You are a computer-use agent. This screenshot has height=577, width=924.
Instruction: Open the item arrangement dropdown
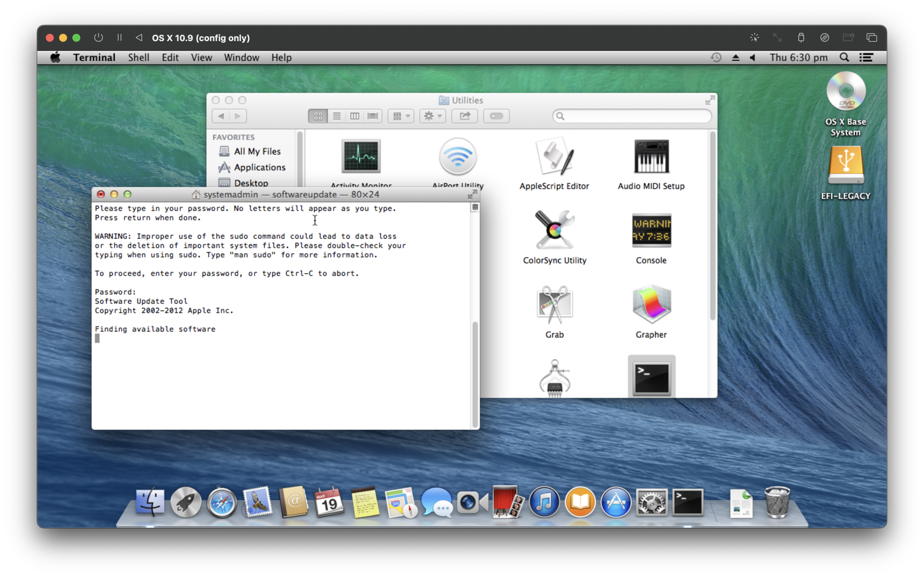[400, 116]
